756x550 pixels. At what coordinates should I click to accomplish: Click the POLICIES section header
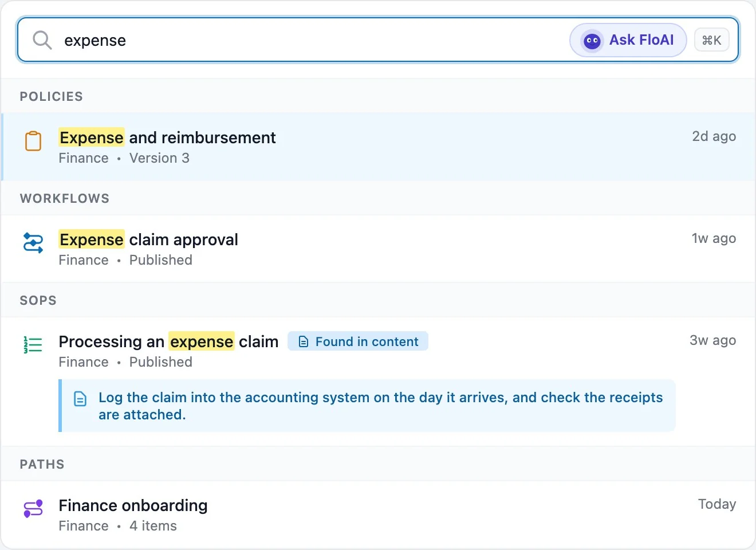point(52,96)
